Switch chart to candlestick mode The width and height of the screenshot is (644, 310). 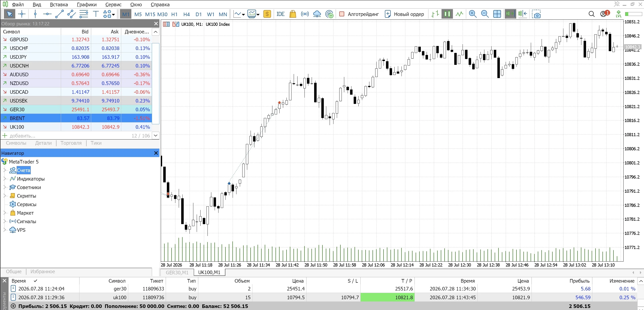(447, 14)
